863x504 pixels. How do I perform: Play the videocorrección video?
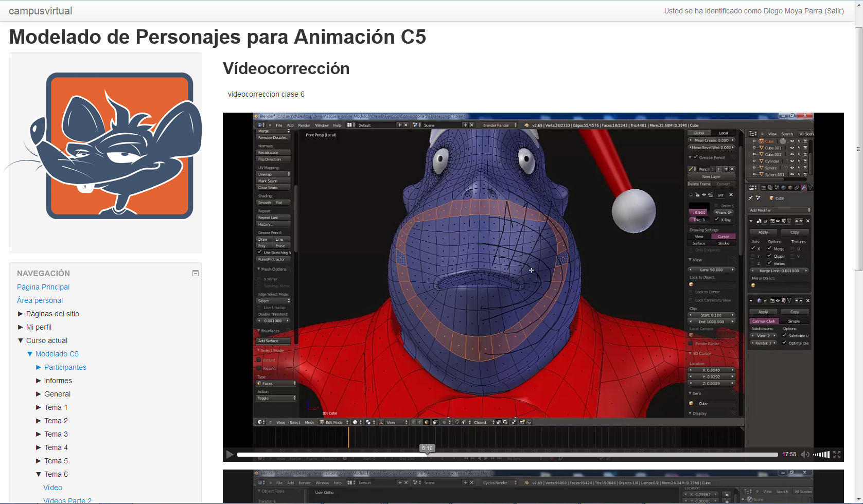pyautogui.click(x=230, y=454)
